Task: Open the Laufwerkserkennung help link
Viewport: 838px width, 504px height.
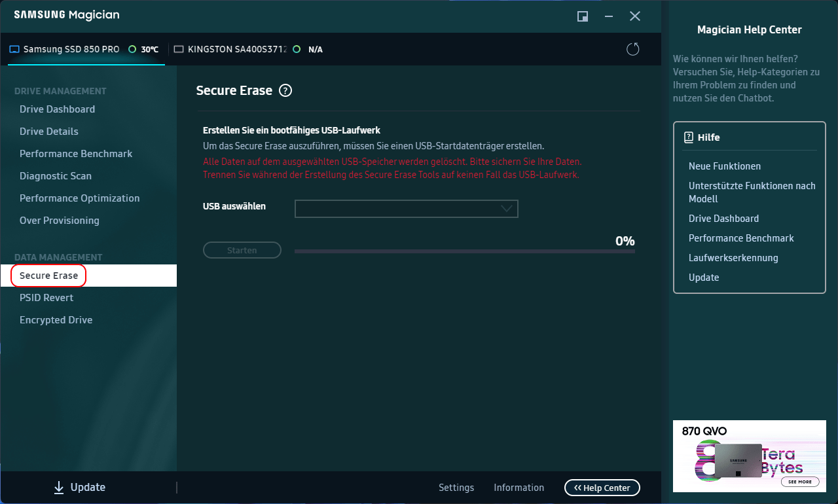Action: tap(733, 258)
